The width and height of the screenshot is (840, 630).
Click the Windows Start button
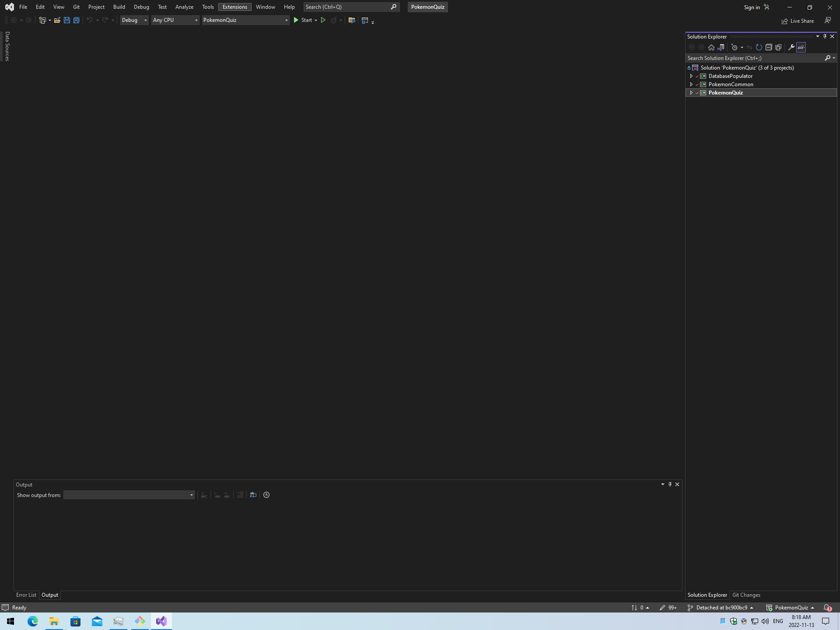[x=10, y=621]
